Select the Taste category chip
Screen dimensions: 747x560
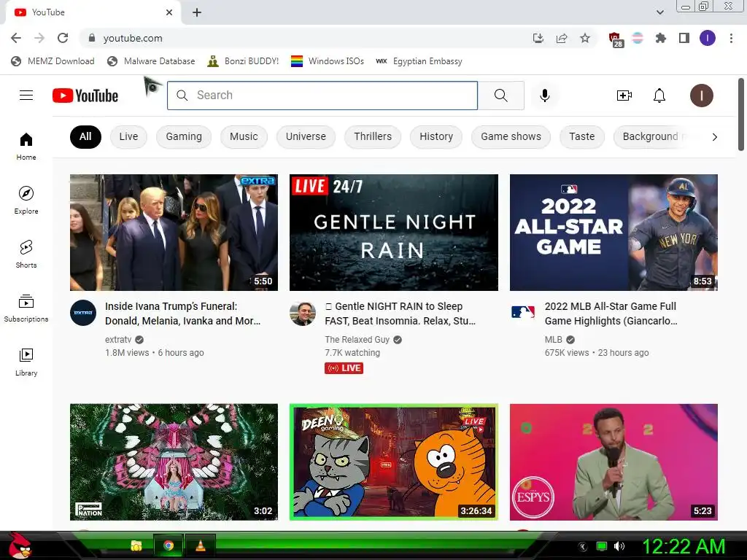(581, 136)
